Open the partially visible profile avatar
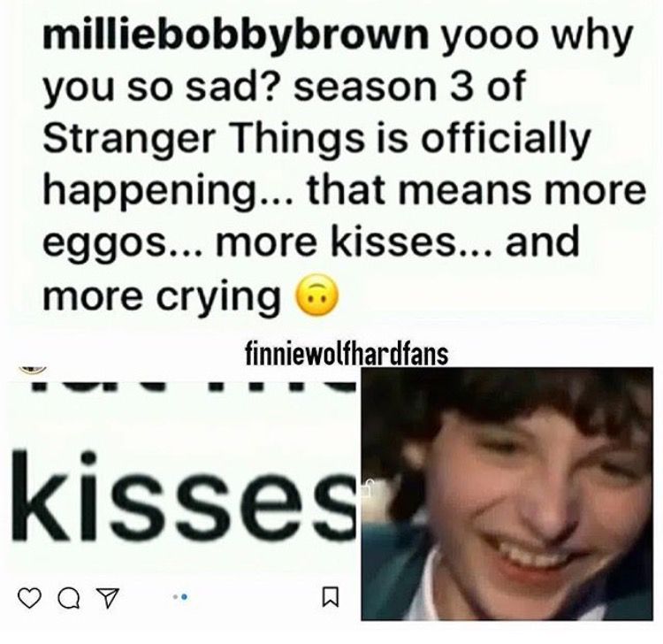This screenshot has width=663, height=644. (x=33, y=369)
